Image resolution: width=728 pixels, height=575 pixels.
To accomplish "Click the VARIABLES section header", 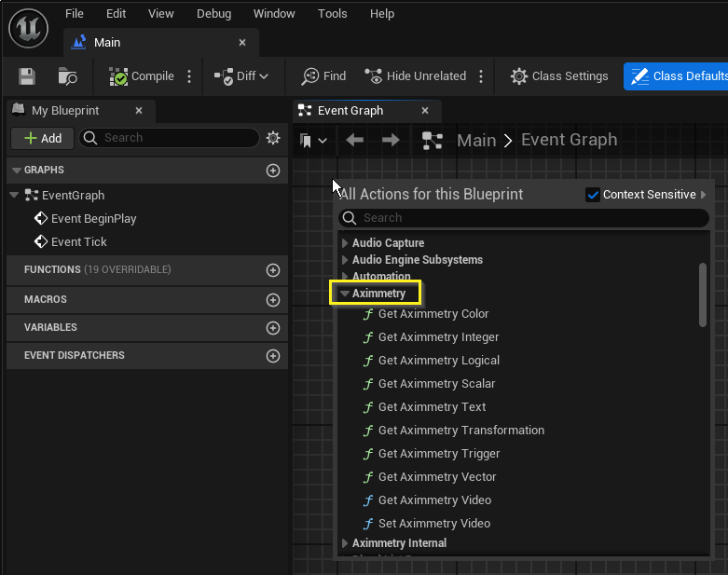I will pos(146,327).
